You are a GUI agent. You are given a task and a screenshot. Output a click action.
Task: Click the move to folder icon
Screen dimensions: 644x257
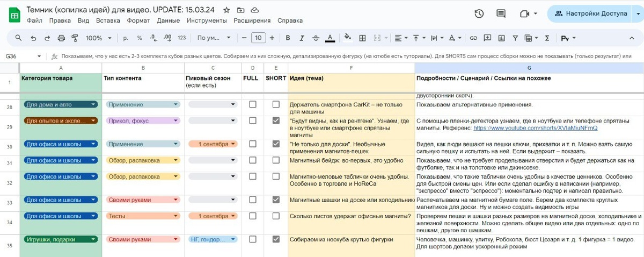coord(240,10)
